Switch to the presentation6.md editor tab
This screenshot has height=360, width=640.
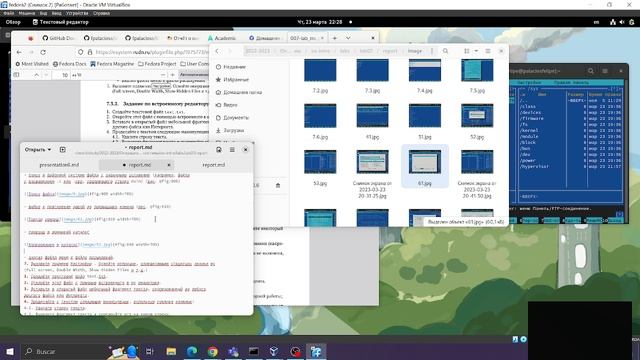coord(59,165)
